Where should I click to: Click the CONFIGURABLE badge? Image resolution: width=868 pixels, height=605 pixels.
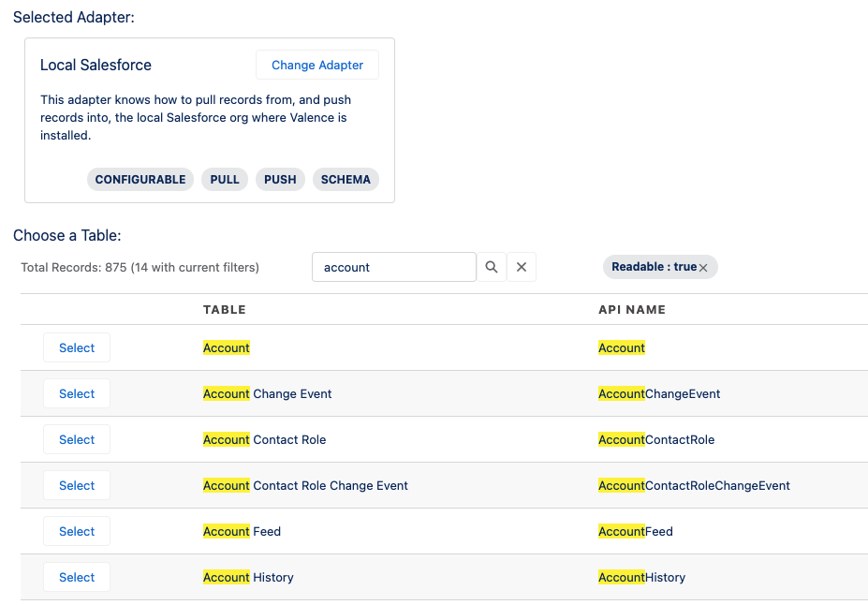[x=140, y=179]
